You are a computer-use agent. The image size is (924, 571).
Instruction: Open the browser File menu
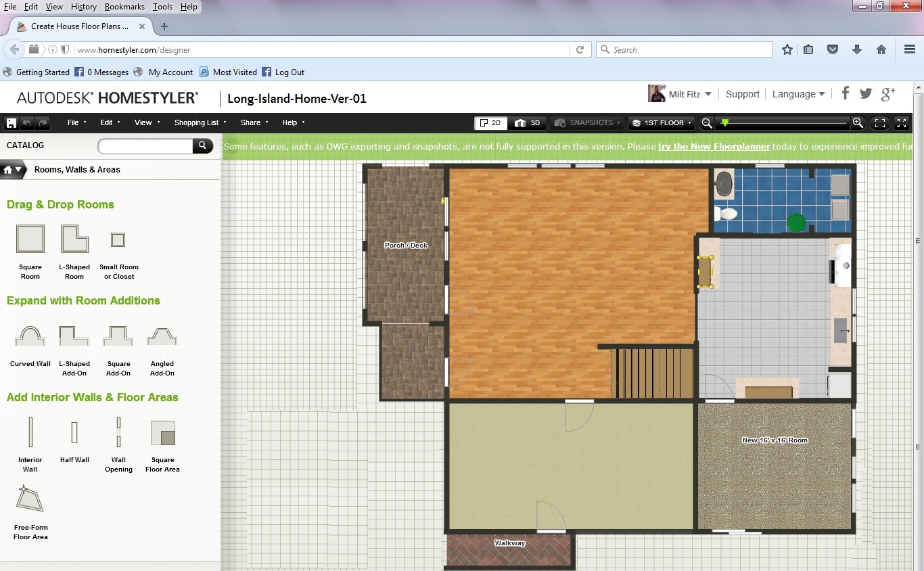click(x=10, y=7)
